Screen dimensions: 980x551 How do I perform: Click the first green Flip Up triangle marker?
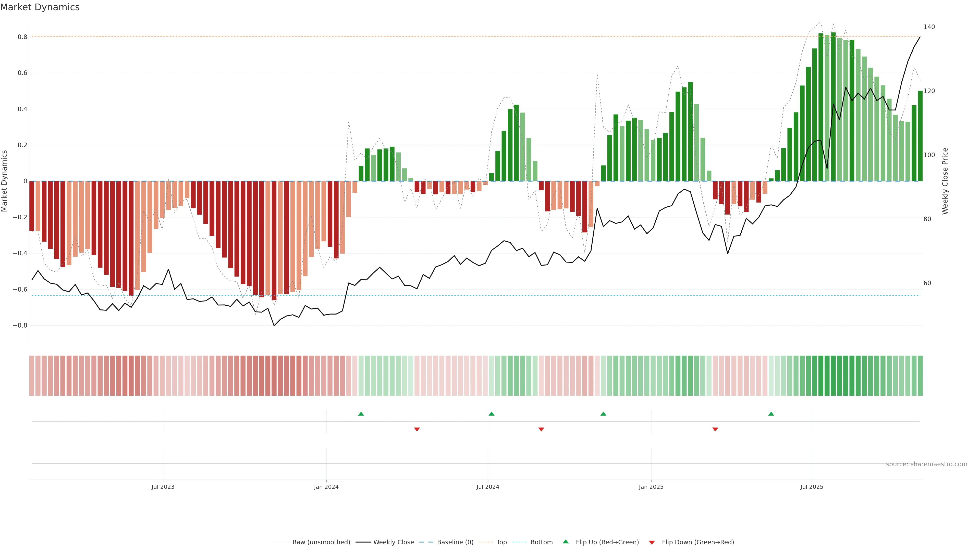coord(361,414)
